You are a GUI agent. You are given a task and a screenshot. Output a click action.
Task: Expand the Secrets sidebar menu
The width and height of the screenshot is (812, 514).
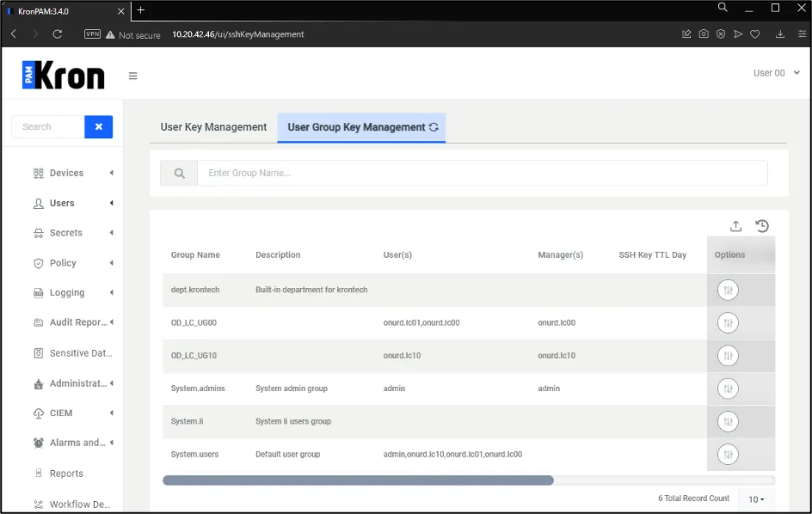72,233
